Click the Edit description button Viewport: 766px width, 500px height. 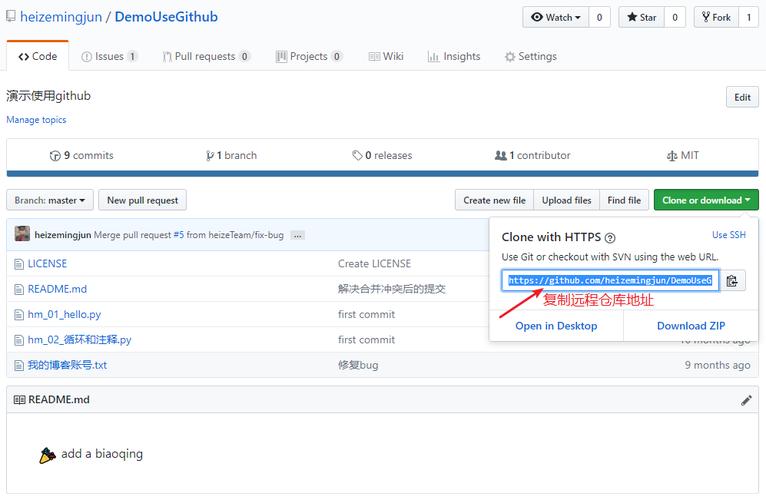(742, 97)
